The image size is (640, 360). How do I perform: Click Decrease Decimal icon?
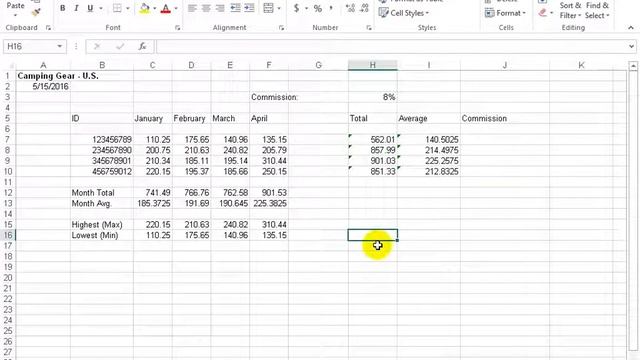364,8
